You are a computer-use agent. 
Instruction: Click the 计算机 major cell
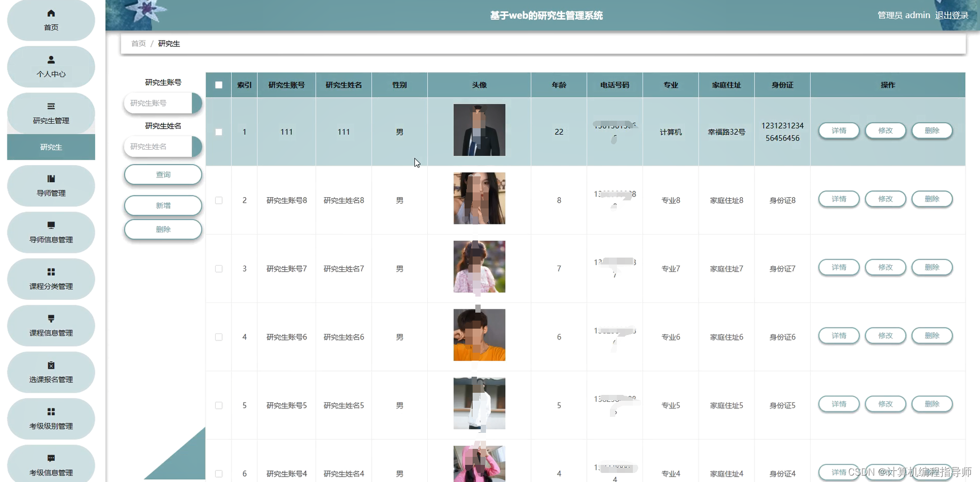671,132
